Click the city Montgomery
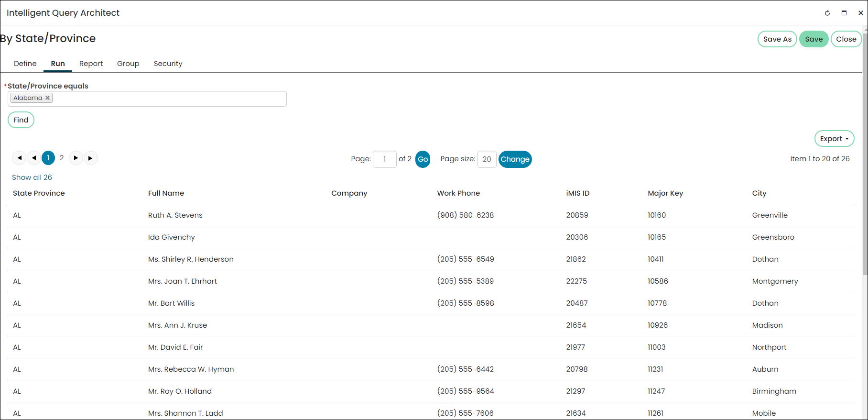This screenshot has height=420, width=868. [775, 281]
